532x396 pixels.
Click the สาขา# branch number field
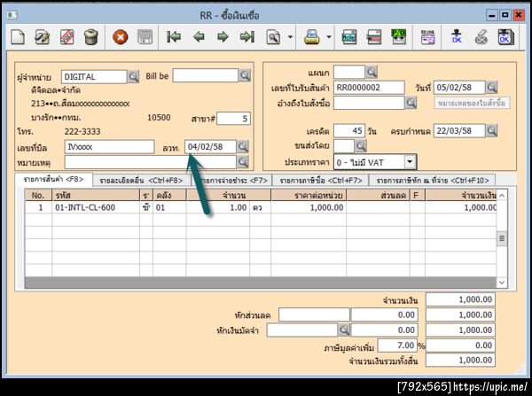point(233,119)
